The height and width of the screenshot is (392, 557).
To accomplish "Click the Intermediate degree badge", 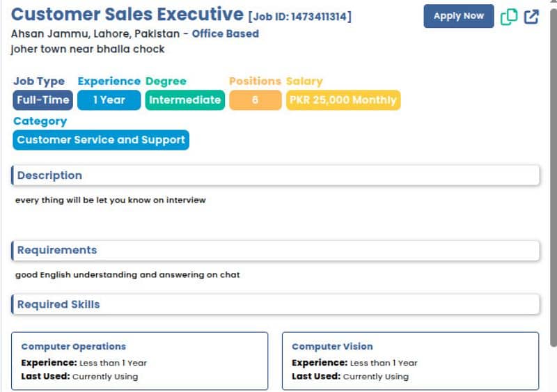I will [185, 100].
